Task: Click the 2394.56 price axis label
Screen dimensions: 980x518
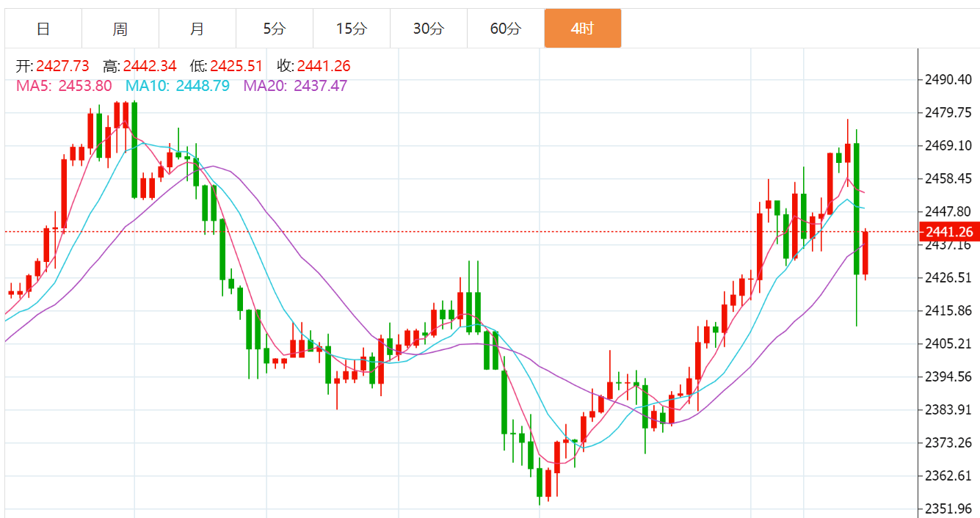Action: tap(948, 376)
